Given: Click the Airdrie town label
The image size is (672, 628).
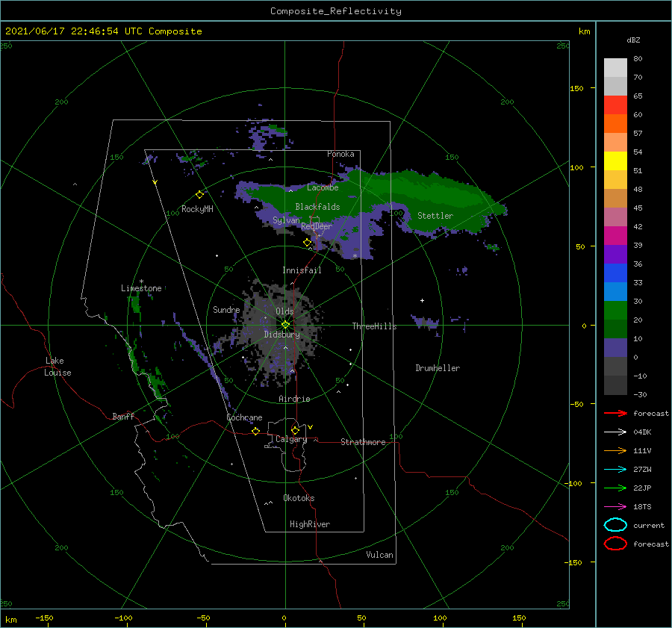Looking at the screenshot, I should point(294,399).
